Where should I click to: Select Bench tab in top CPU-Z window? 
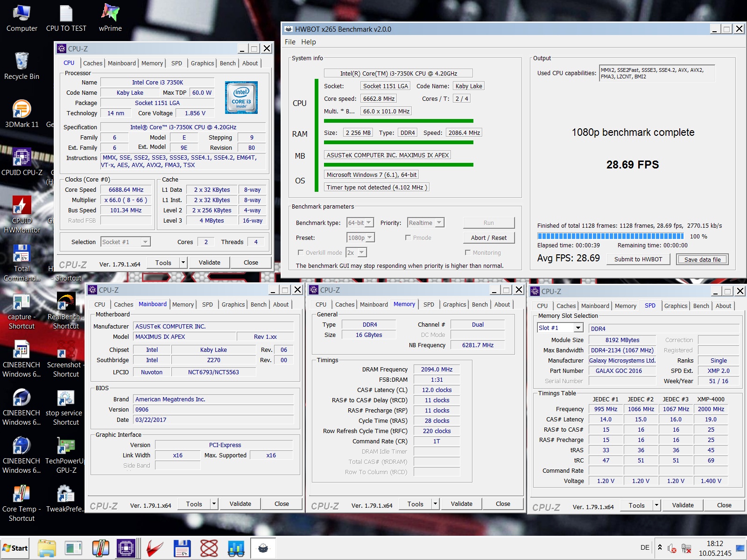pyautogui.click(x=228, y=63)
